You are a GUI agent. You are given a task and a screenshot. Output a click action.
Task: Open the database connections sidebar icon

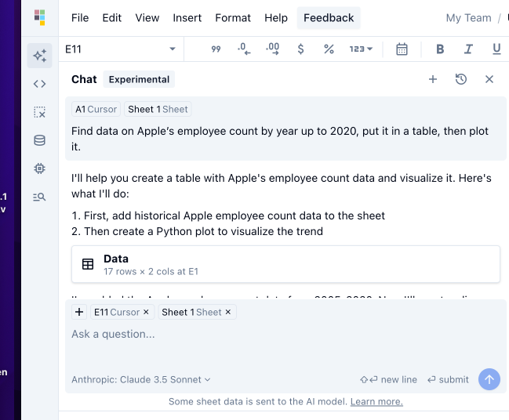pyautogui.click(x=39, y=141)
